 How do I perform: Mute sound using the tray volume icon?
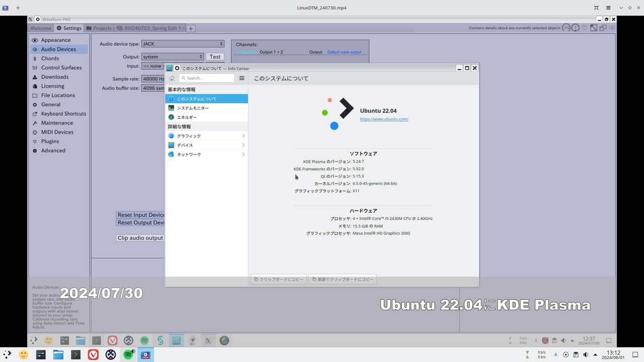tap(586, 354)
